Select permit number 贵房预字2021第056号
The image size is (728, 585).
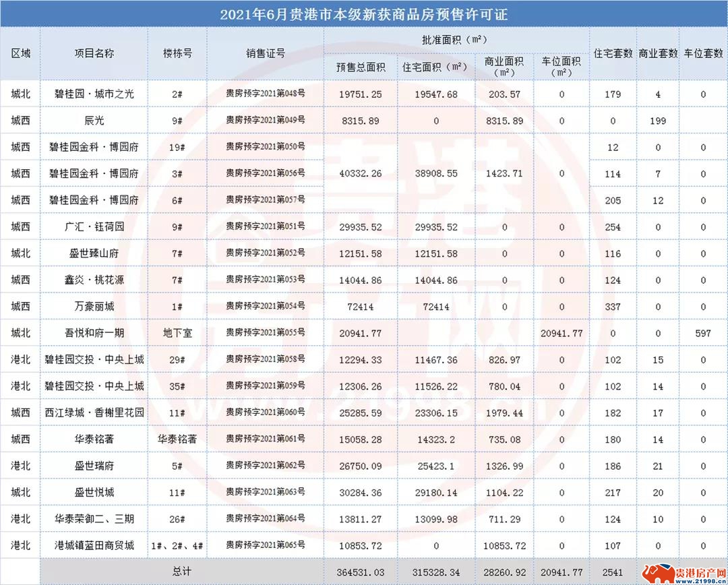265,173
